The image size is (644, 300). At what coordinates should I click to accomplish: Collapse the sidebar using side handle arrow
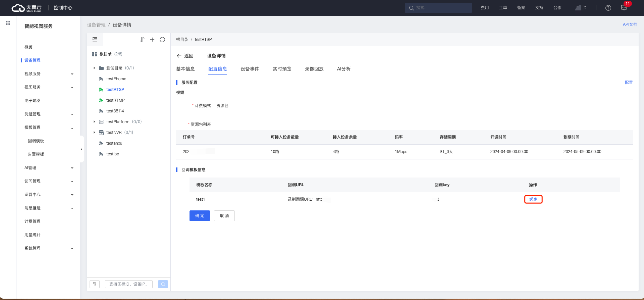(82, 149)
